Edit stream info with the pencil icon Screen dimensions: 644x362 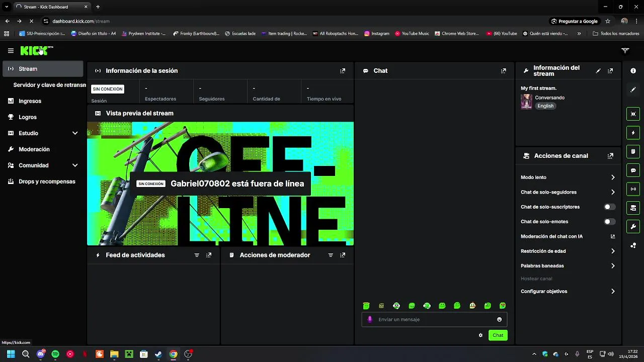pyautogui.click(x=598, y=71)
